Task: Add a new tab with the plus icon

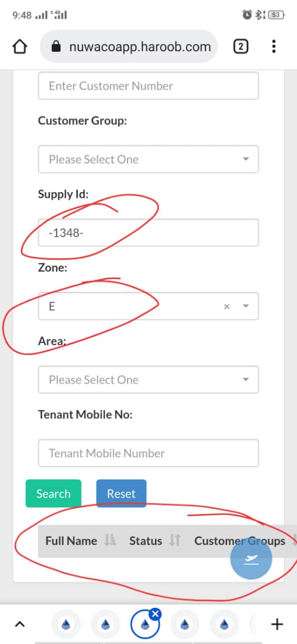Action: (277, 625)
